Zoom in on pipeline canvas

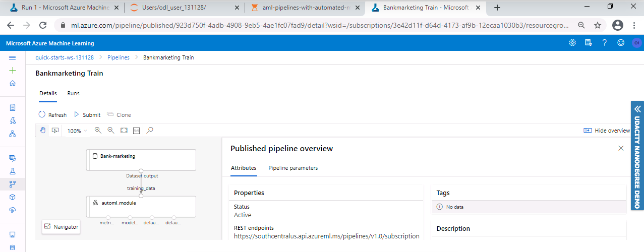pos(98,131)
